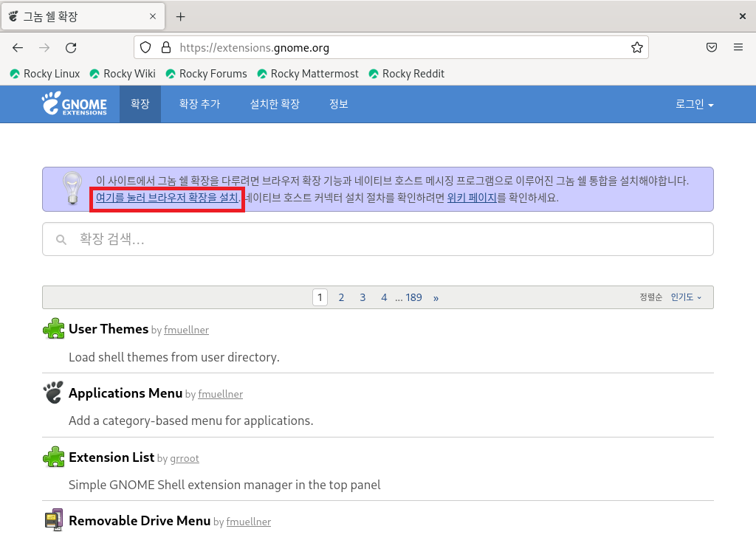The height and width of the screenshot is (543, 756).
Task: Click the URL address bar
Action: [391, 47]
